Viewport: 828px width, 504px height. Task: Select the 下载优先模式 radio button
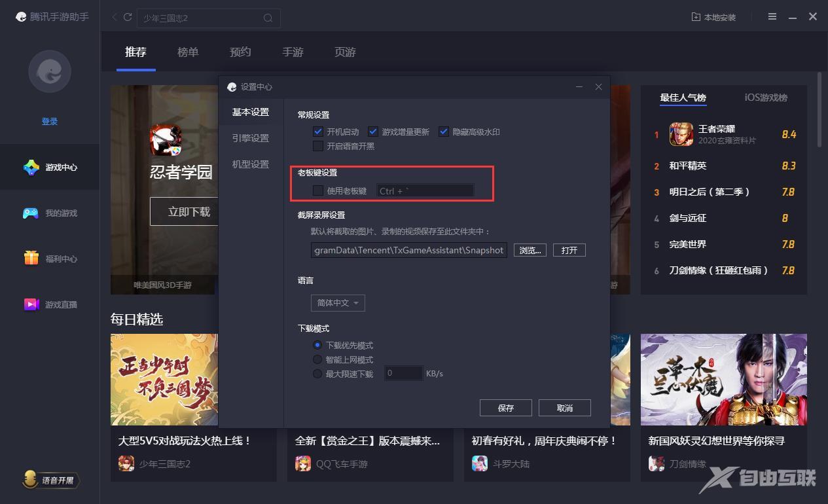[x=317, y=345]
